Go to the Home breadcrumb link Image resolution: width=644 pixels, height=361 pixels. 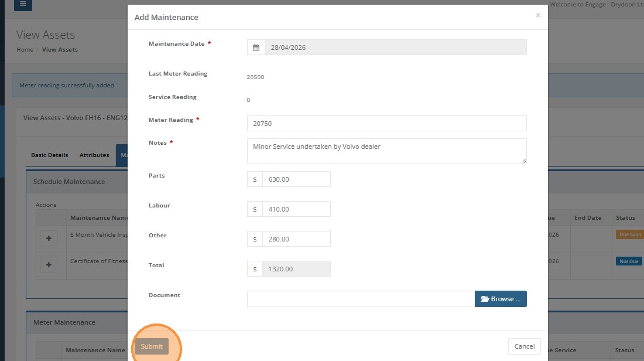pos(25,50)
